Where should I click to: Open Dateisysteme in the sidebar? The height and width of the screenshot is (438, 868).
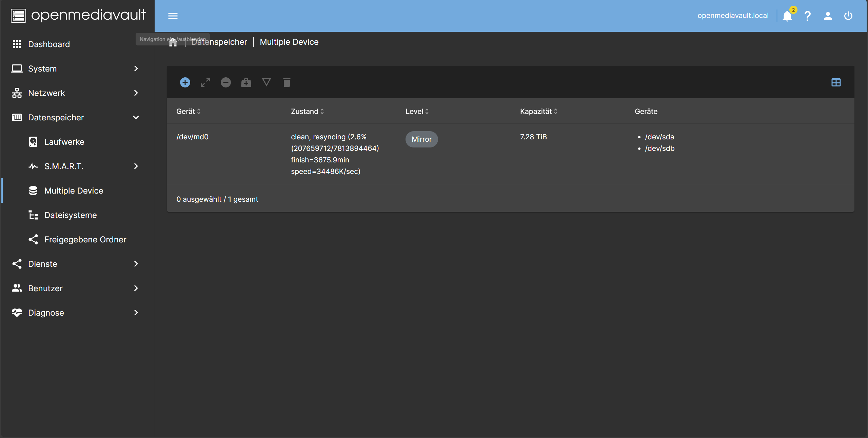coord(71,215)
